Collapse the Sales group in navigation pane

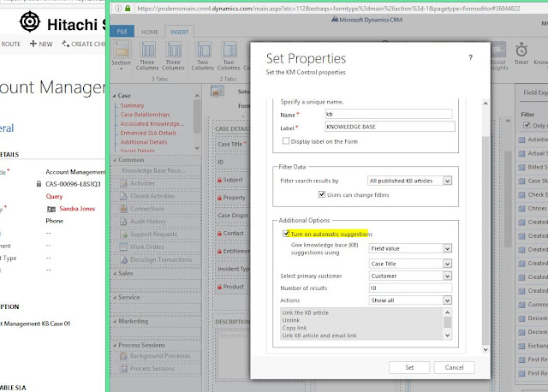(115, 274)
